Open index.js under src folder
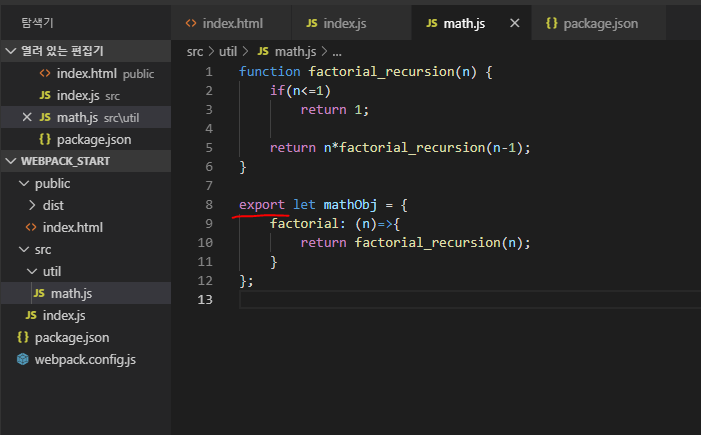 tap(58, 315)
